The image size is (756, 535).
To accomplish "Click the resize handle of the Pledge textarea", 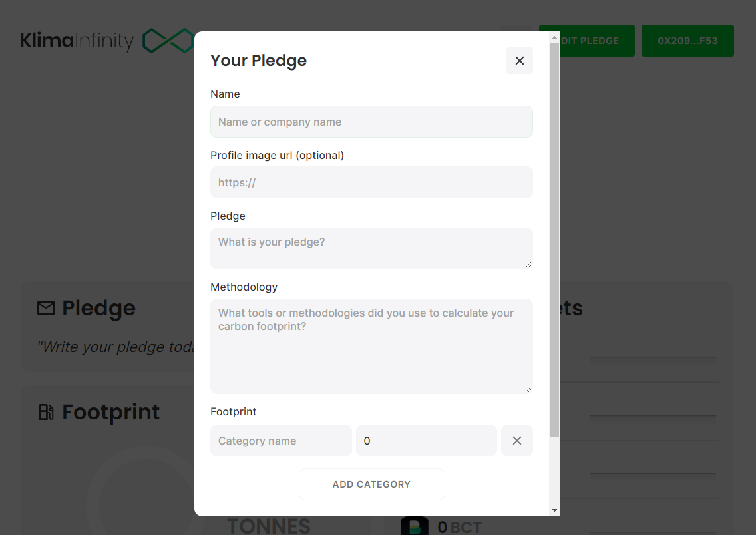I will pos(529,266).
